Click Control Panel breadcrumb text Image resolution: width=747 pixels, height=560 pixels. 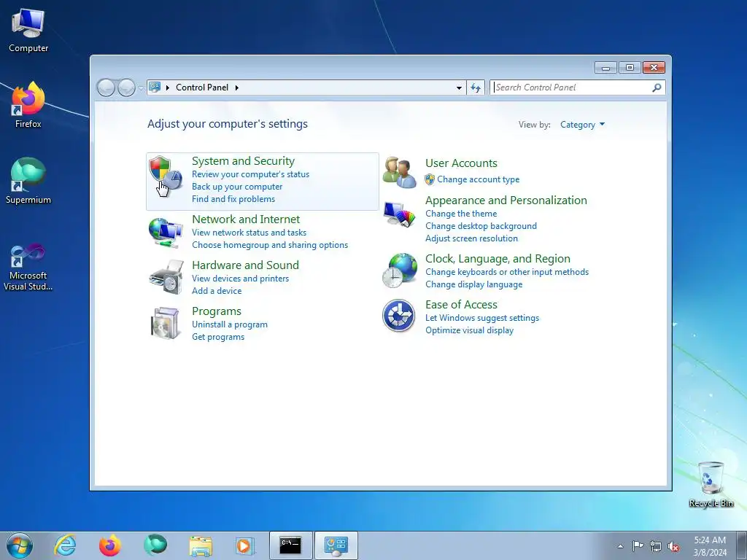[202, 87]
